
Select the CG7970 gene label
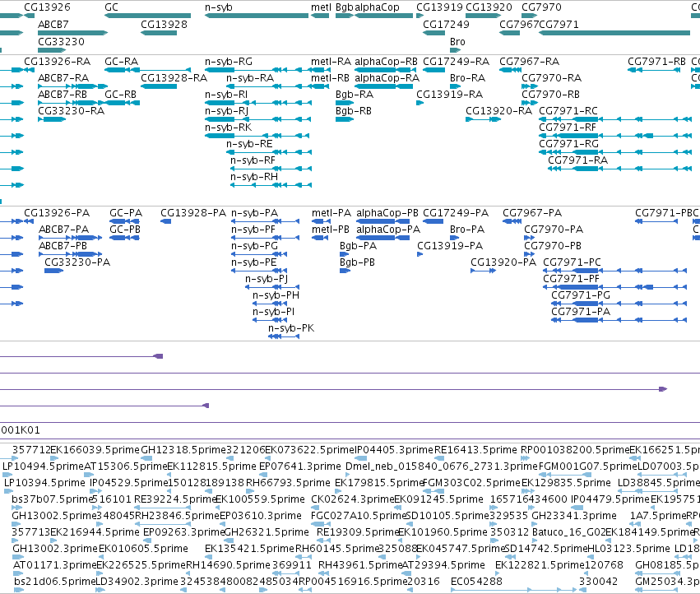pyautogui.click(x=541, y=7)
